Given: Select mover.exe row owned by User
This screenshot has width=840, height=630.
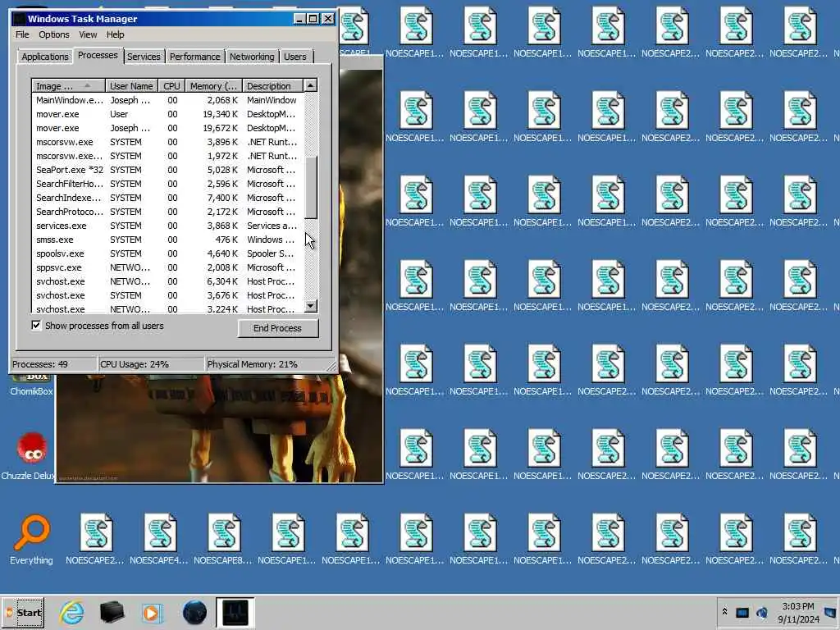Looking at the screenshot, I should coord(167,114).
